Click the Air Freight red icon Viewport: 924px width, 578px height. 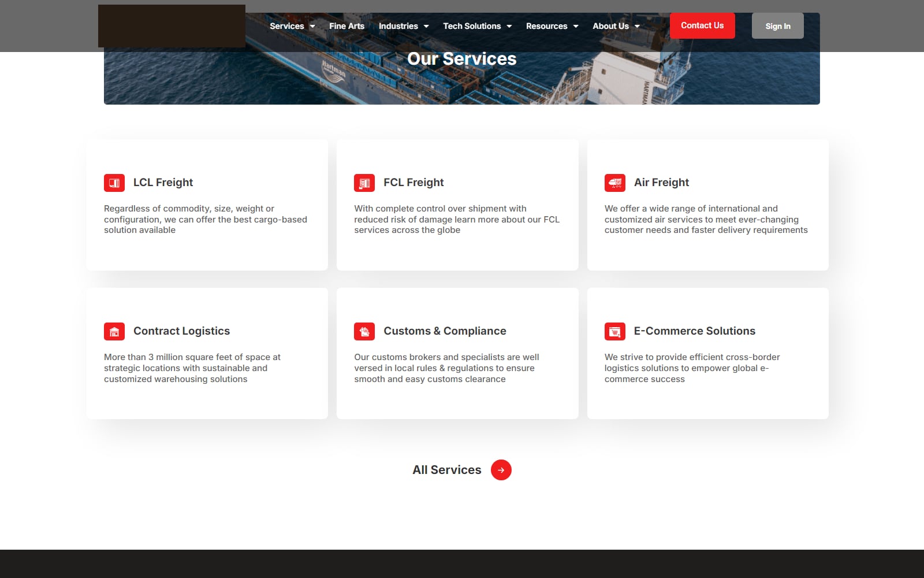[615, 183]
